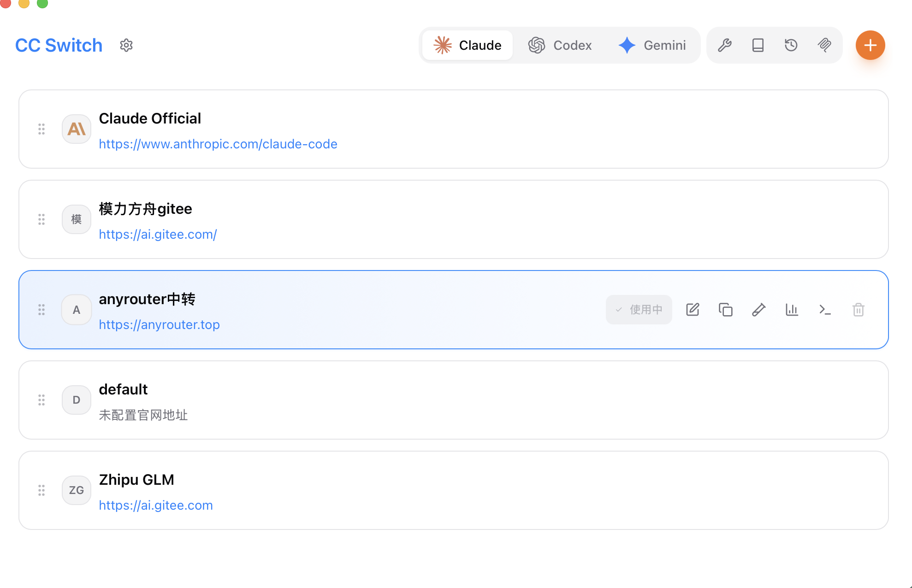Open the https://ai.gitee.com/ link under 模力方舟gitee
The image size is (912, 588).
[x=158, y=235]
